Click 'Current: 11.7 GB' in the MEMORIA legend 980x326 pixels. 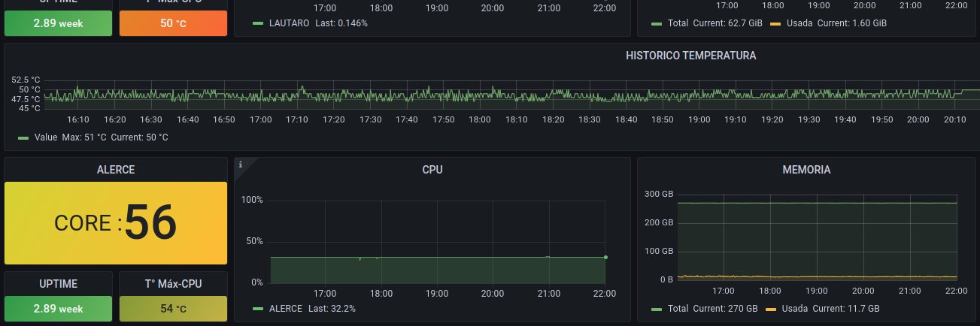coord(846,309)
